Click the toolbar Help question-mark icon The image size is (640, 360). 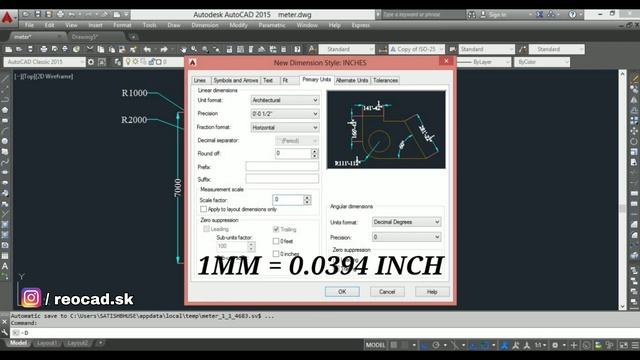297,49
